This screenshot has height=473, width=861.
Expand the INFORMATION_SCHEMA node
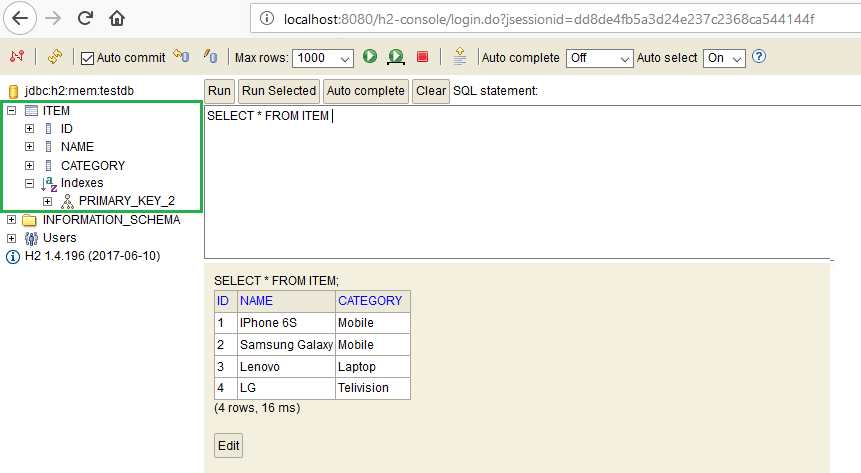(12, 220)
